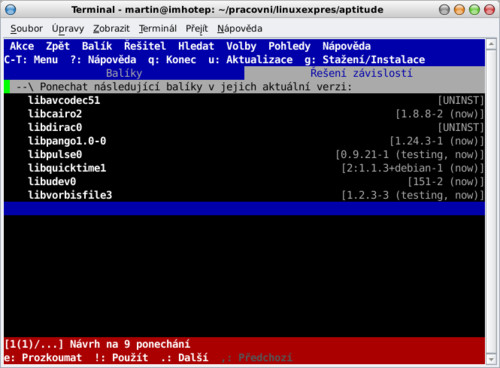Click the 'u: Aktualizace' shortcut hint
Image resolution: width=500 pixels, height=368 pixels.
(x=250, y=60)
